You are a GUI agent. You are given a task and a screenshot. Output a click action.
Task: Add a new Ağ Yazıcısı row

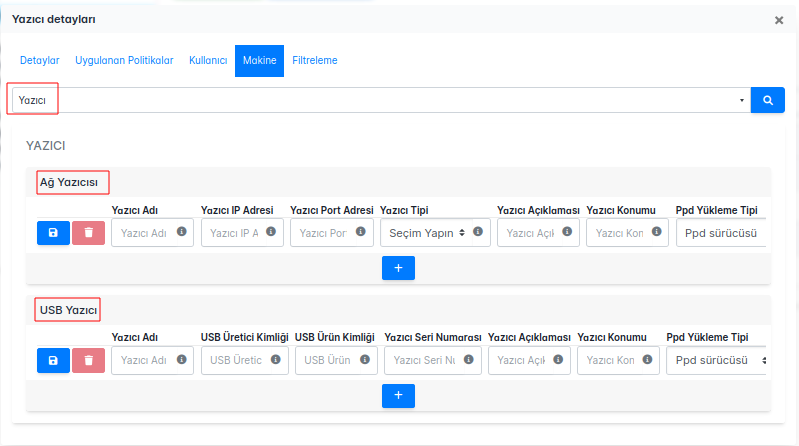398,268
